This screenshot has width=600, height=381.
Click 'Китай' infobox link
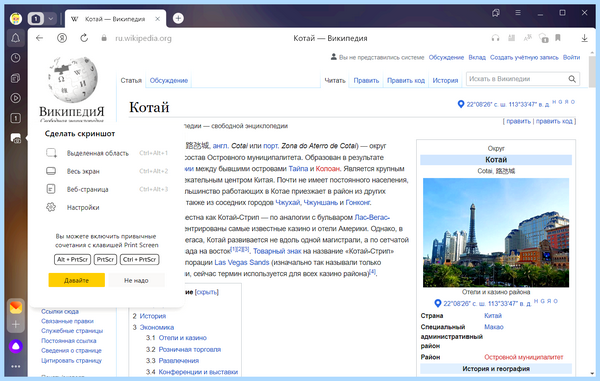click(493, 316)
